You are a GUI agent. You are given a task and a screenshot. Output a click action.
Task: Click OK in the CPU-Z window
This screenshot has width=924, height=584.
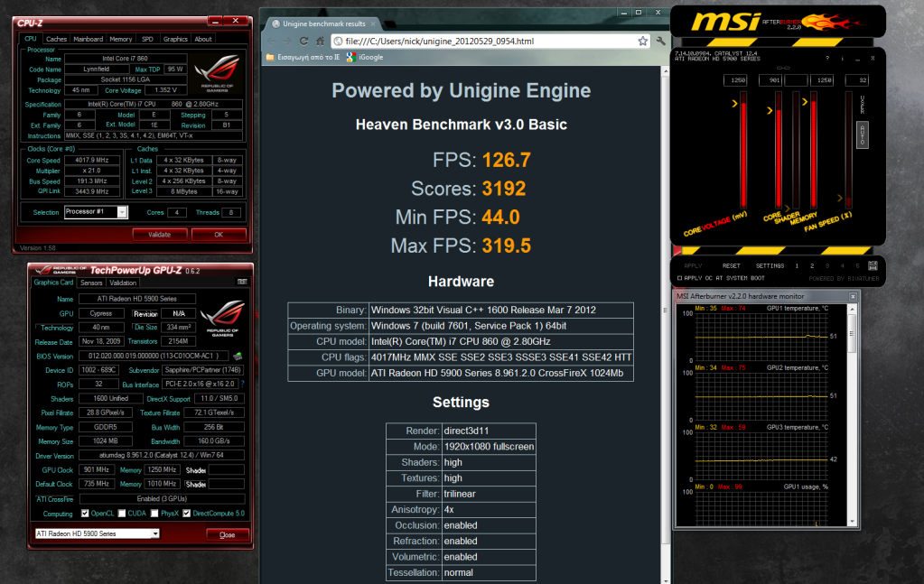click(219, 235)
